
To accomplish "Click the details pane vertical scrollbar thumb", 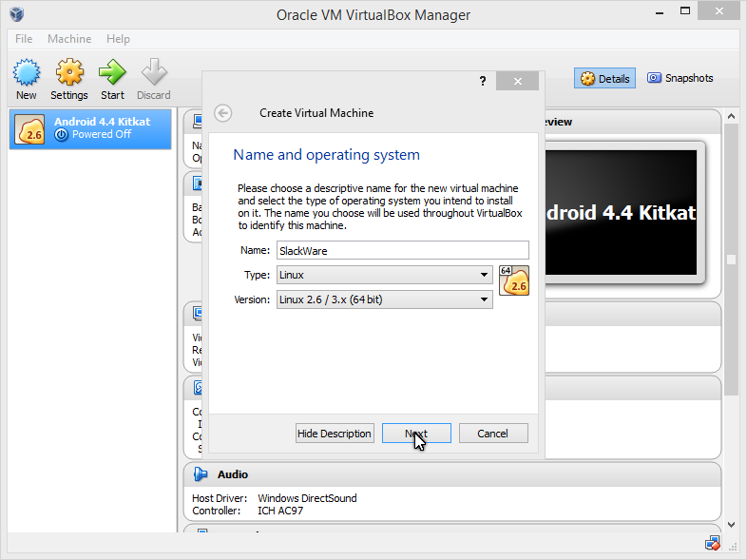I will point(731,260).
